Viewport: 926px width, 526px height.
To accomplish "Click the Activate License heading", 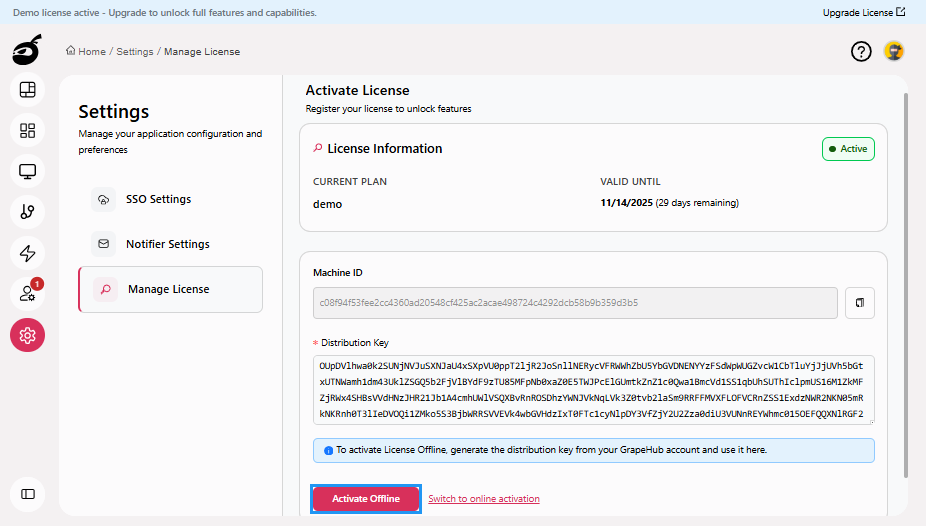I will point(357,90).
